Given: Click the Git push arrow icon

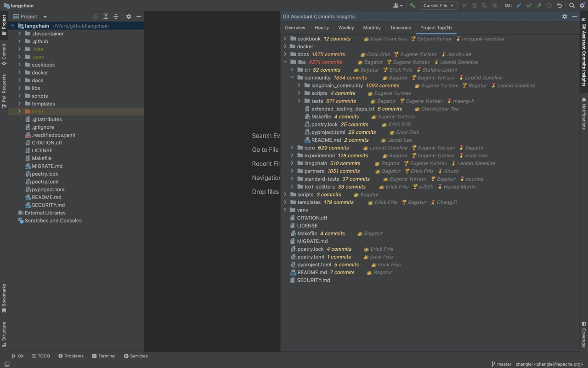Looking at the screenshot, I should [x=538, y=6].
